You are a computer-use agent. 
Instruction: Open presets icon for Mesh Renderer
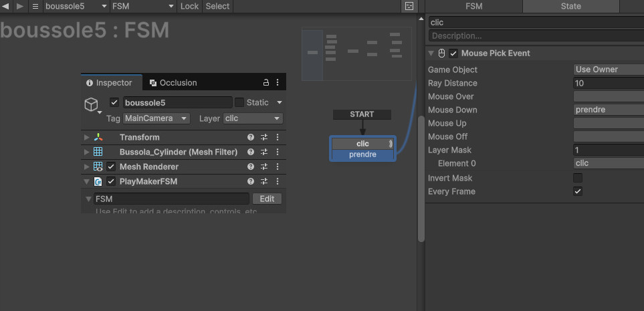264,167
